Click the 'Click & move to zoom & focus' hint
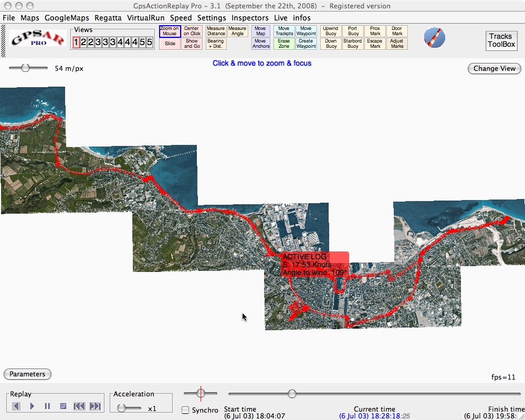Viewport: 525px width, 420px height. [x=262, y=63]
